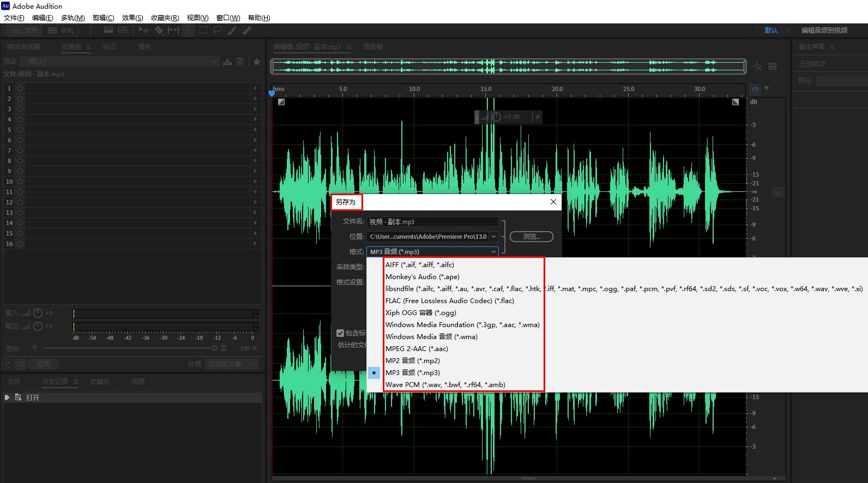This screenshot has height=483, width=868.
Task: Select the Move tool in toolbar
Action: (143, 31)
